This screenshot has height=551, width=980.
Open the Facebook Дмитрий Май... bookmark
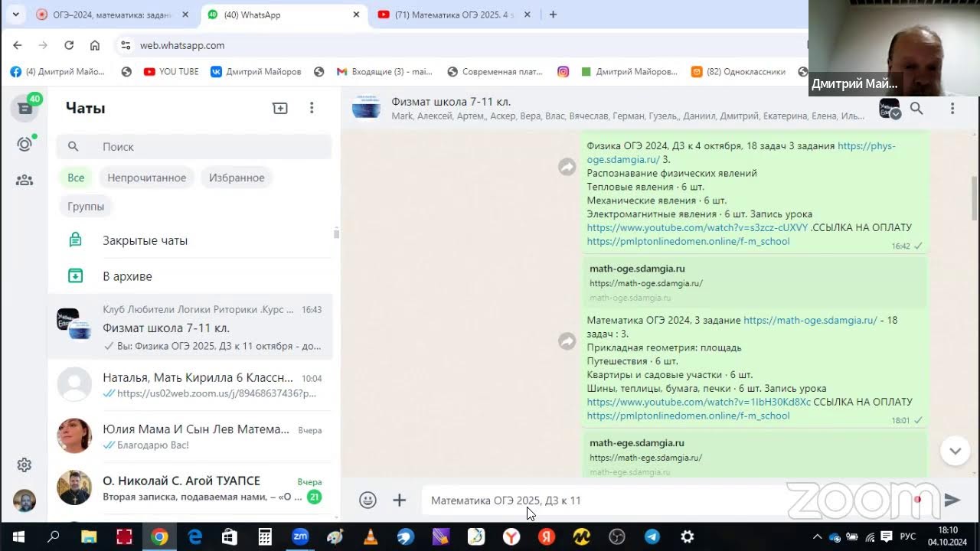point(57,71)
